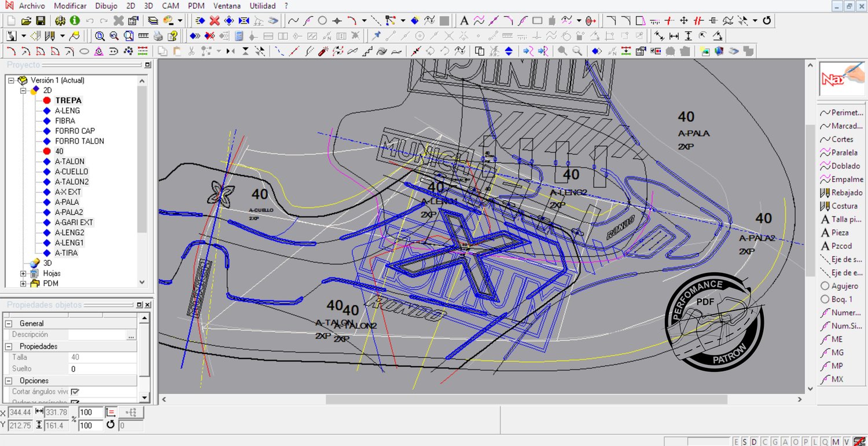Open the Utilidad menu

[x=263, y=6]
